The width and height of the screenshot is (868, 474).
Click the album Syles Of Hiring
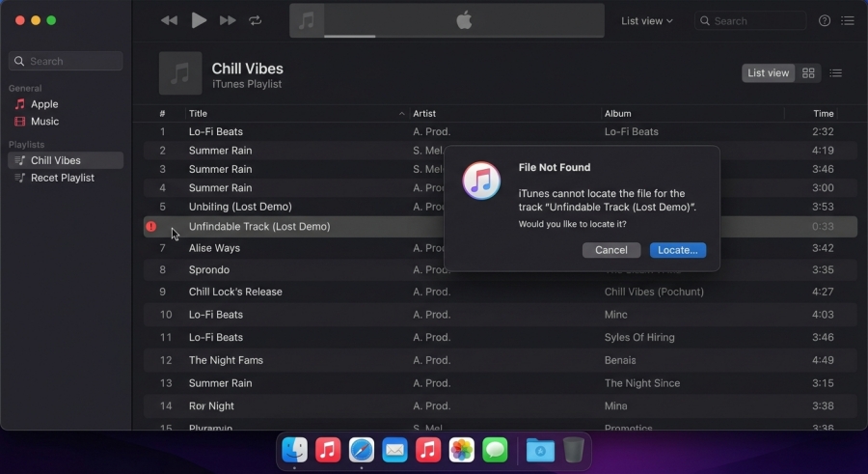pyautogui.click(x=639, y=337)
